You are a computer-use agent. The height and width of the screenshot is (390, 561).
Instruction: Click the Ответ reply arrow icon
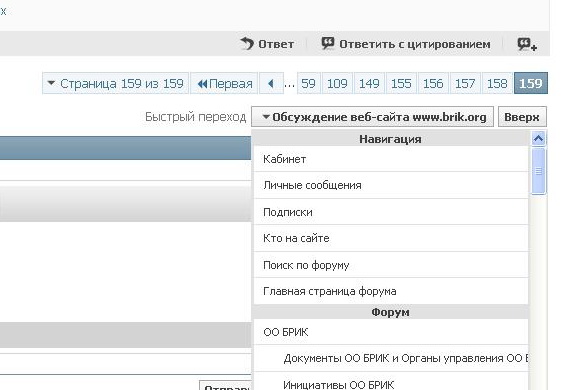(247, 44)
